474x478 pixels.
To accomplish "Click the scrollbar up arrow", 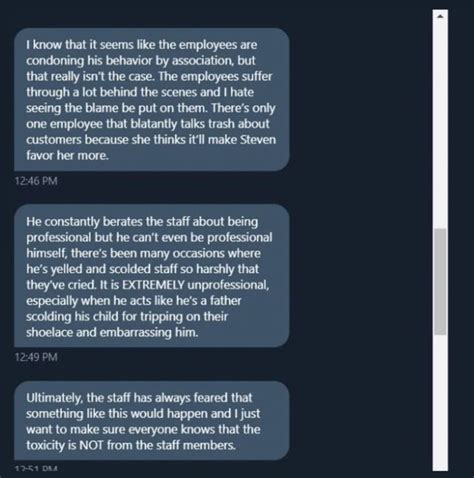I will click(440, 16).
